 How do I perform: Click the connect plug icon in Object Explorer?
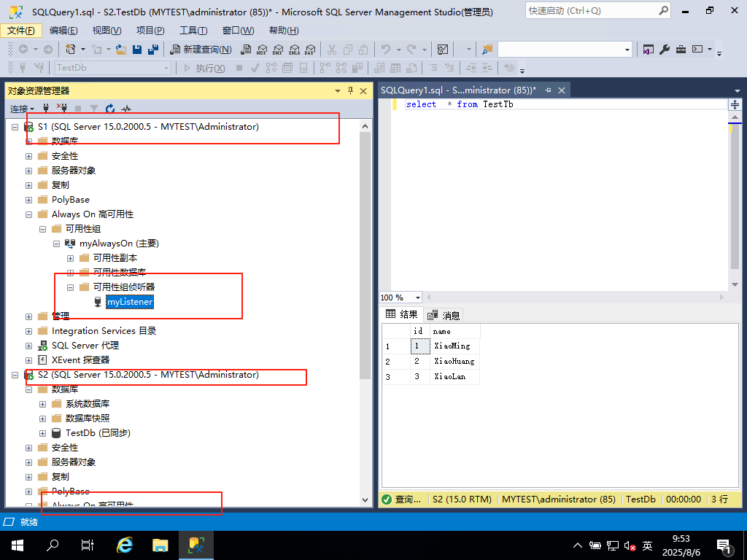46,109
